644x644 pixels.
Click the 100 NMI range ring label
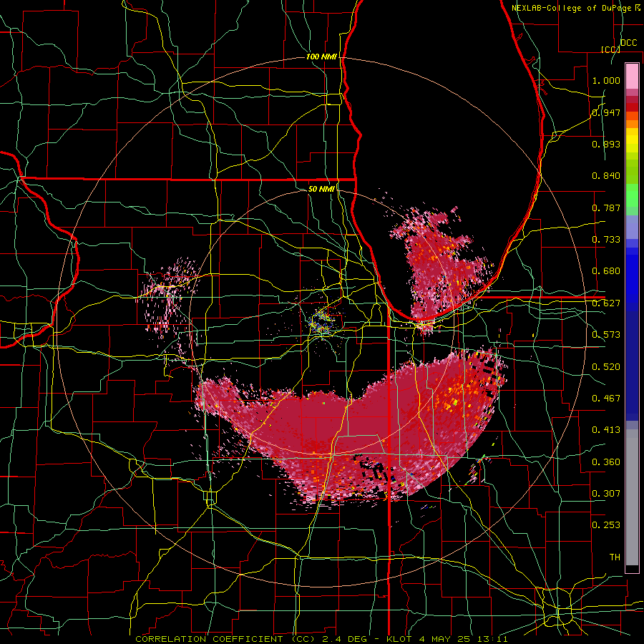pyautogui.click(x=321, y=57)
